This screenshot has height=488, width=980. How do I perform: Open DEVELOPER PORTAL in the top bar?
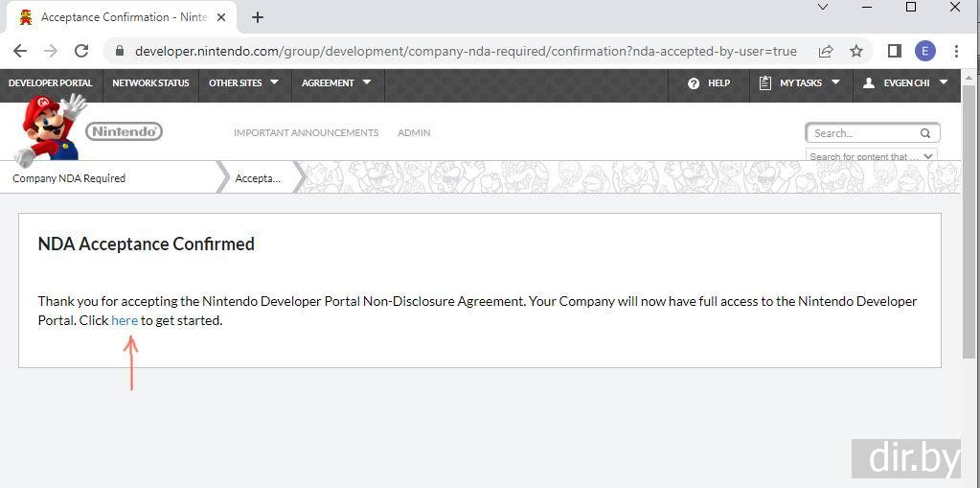[x=51, y=82]
